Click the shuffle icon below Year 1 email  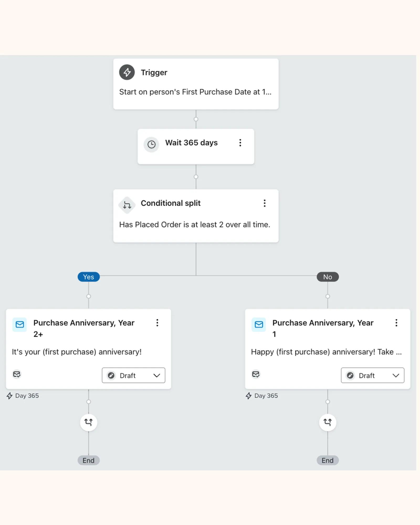[x=328, y=422]
